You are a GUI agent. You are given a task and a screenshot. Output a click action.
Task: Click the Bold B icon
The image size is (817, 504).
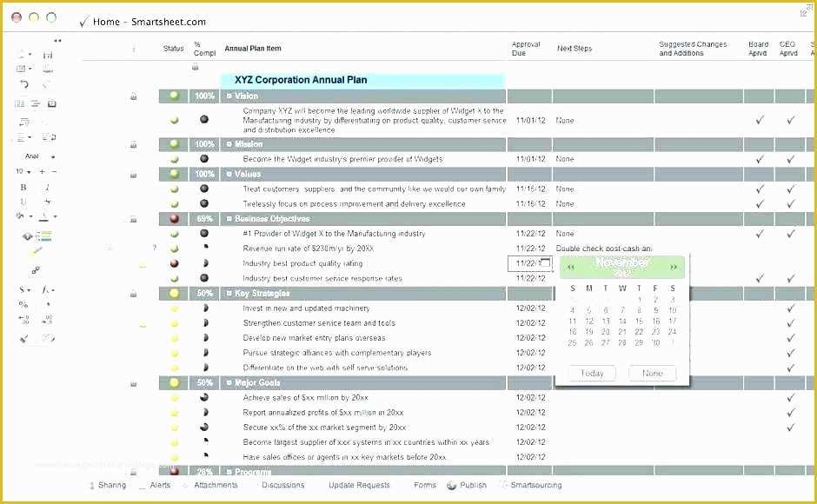(x=23, y=187)
